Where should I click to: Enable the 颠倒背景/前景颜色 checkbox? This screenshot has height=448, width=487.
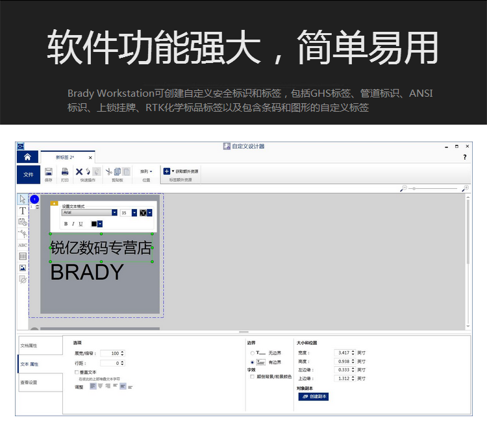(x=252, y=377)
